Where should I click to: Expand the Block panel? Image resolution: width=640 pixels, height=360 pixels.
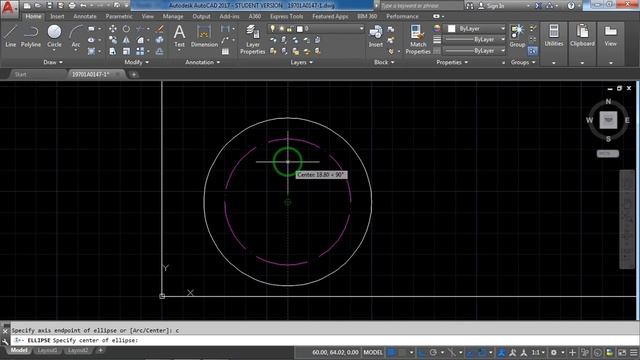pyautogui.click(x=384, y=62)
